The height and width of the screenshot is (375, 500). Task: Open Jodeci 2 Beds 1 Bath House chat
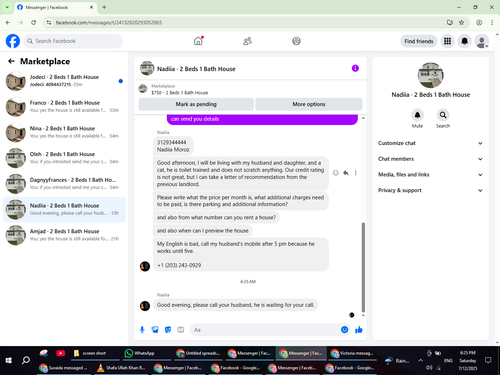[x=64, y=81]
